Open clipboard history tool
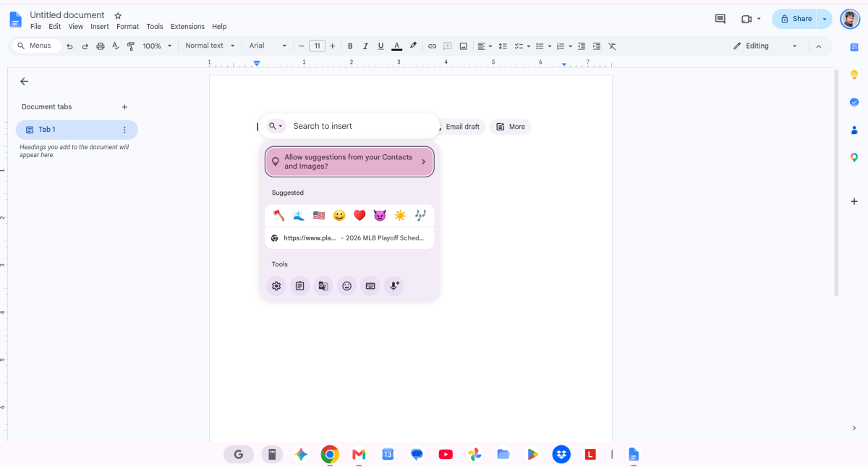Viewport: 868px width, 467px height. [299, 286]
